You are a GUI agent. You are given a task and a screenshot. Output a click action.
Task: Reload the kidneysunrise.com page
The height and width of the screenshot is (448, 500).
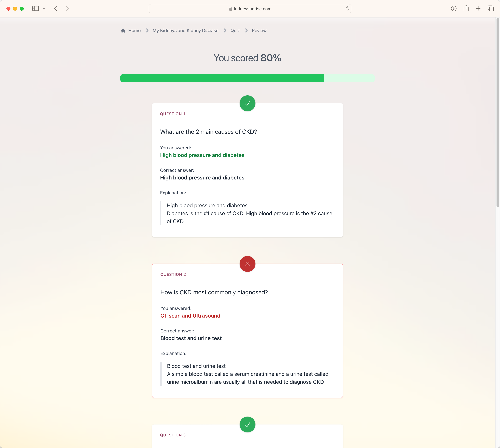(x=347, y=9)
